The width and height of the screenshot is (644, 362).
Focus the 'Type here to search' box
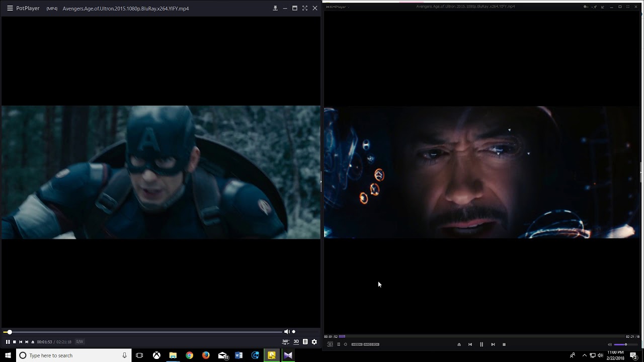[74, 355]
